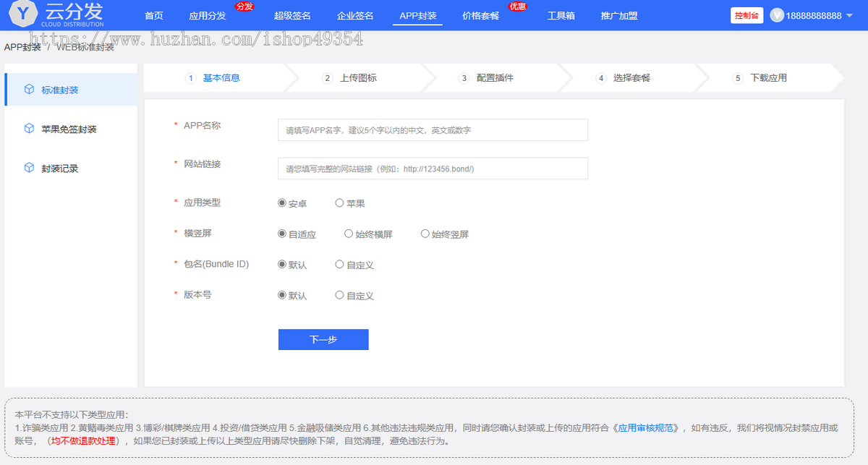
Task: Click the cube icon beside 封装记录
Action: click(x=29, y=168)
